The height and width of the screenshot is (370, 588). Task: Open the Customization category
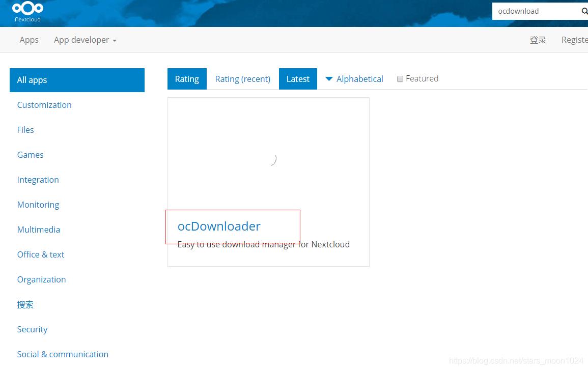click(44, 105)
